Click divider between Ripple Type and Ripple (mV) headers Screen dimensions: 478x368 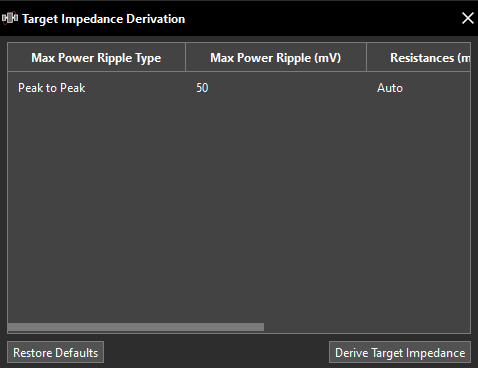coord(185,57)
